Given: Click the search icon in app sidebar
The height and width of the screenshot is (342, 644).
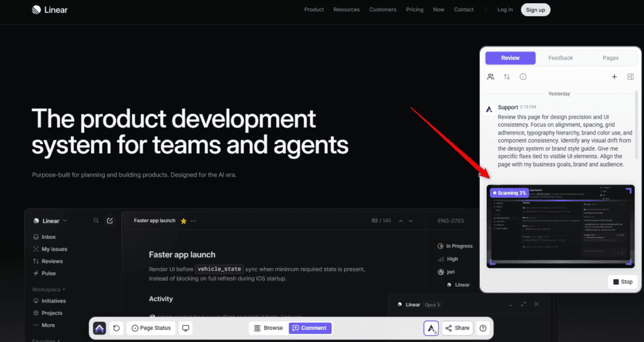Looking at the screenshot, I should [x=96, y=221].
